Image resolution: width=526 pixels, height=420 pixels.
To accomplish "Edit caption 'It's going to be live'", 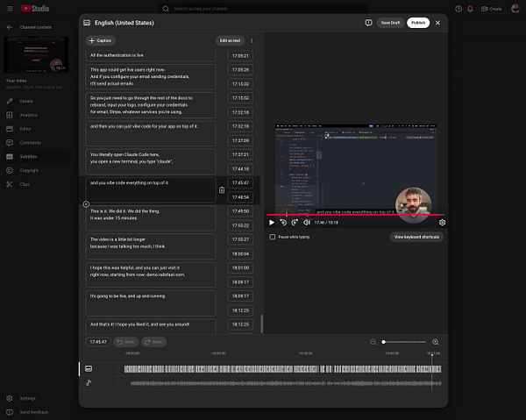I will click(x=151, y=303).
